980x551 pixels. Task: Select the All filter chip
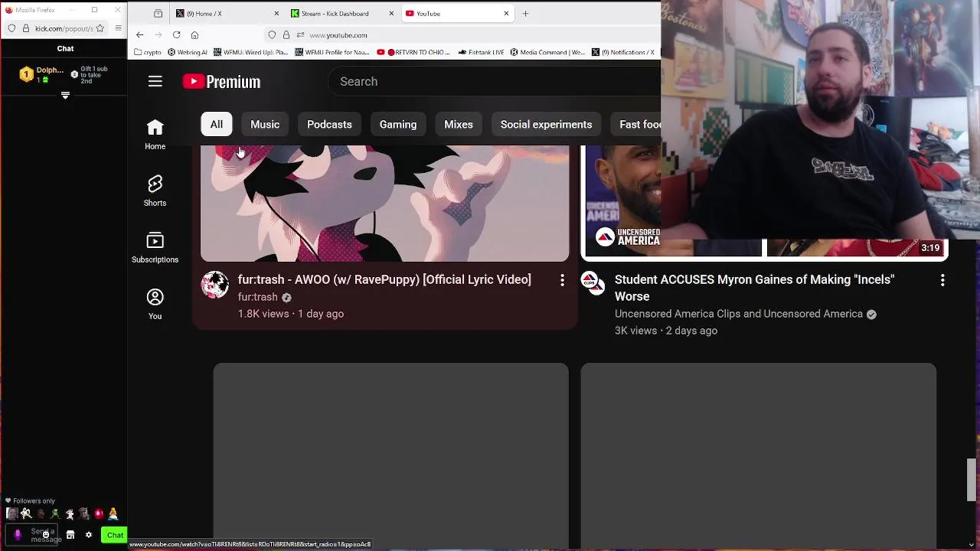point(217,125)
